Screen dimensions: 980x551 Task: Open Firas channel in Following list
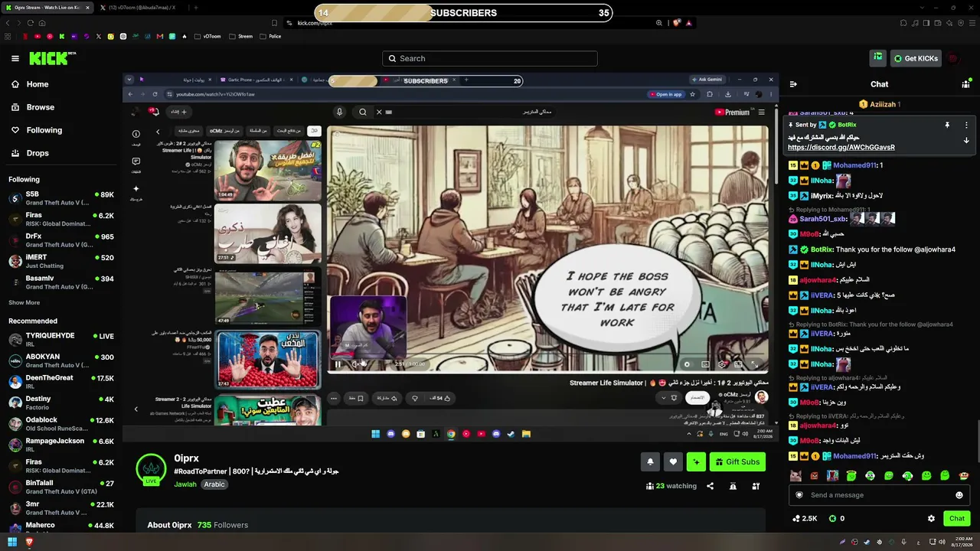coord(61,220)
